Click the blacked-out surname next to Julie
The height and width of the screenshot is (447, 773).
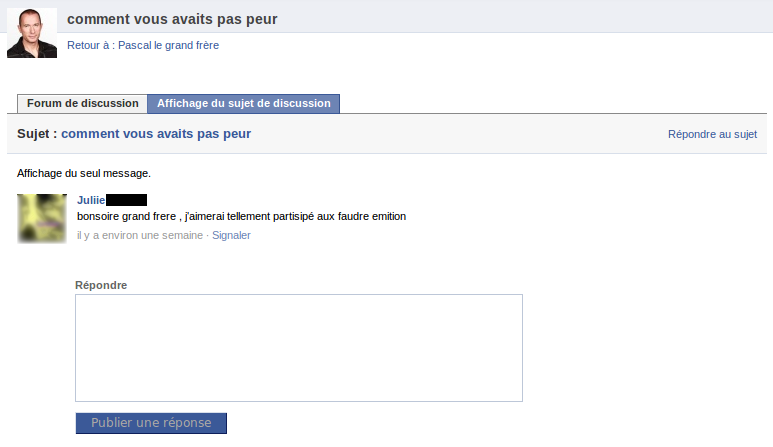coord(126,200)
